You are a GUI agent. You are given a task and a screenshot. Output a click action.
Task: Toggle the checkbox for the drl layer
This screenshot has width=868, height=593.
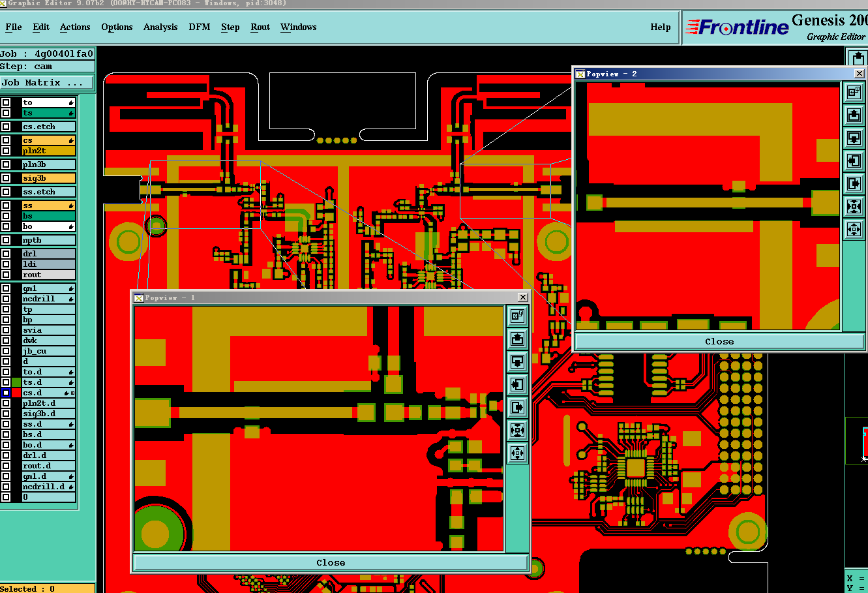tap(6, 254)
